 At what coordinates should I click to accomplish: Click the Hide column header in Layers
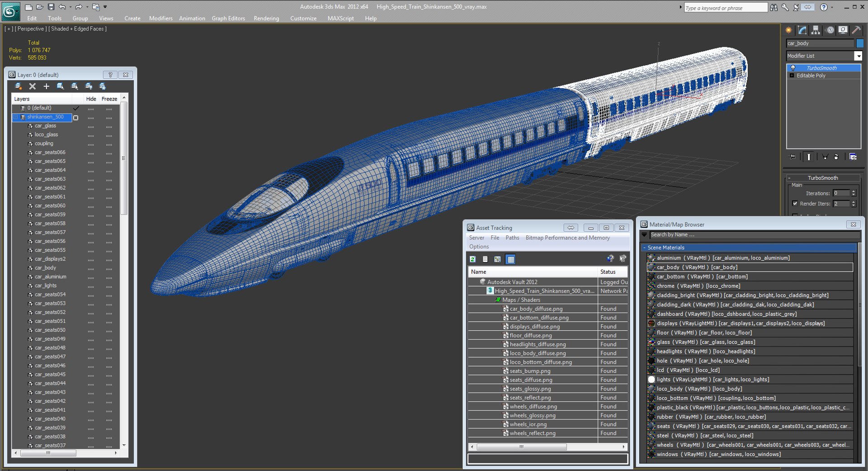point(91,99)
